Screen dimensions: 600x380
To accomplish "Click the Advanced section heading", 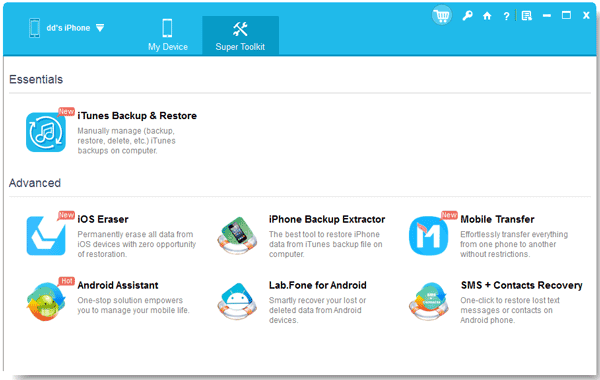I will [x=35, y=183].
